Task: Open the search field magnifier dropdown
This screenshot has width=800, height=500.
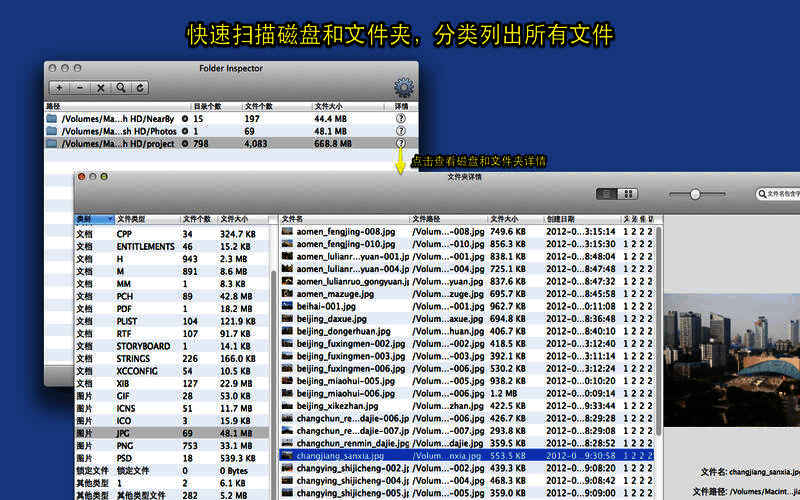Action: [x=761, y=194]
